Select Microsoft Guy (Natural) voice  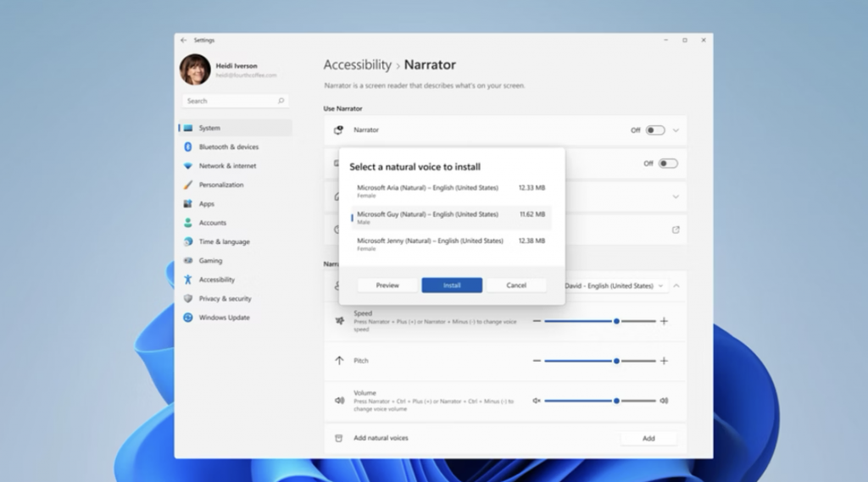[x=451, y=218]
